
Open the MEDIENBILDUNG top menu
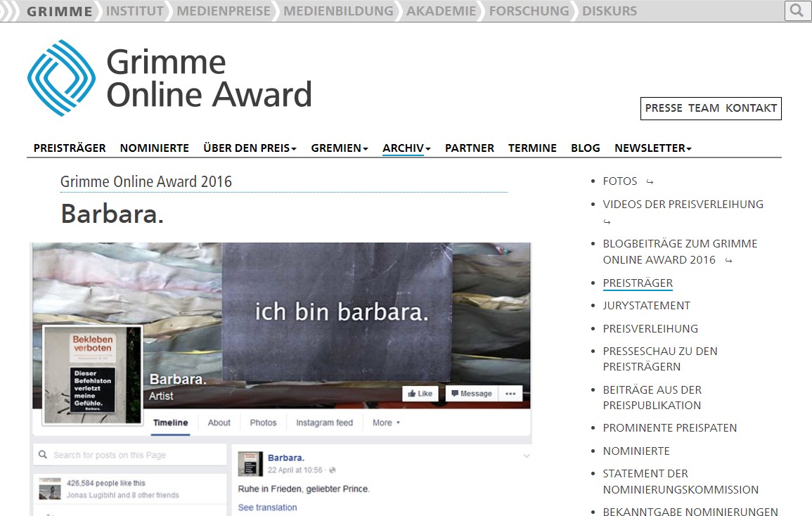[338, 11]
